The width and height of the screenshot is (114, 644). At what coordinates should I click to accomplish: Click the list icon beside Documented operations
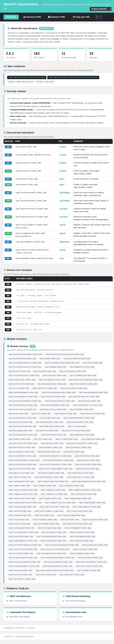click(5, 133)
